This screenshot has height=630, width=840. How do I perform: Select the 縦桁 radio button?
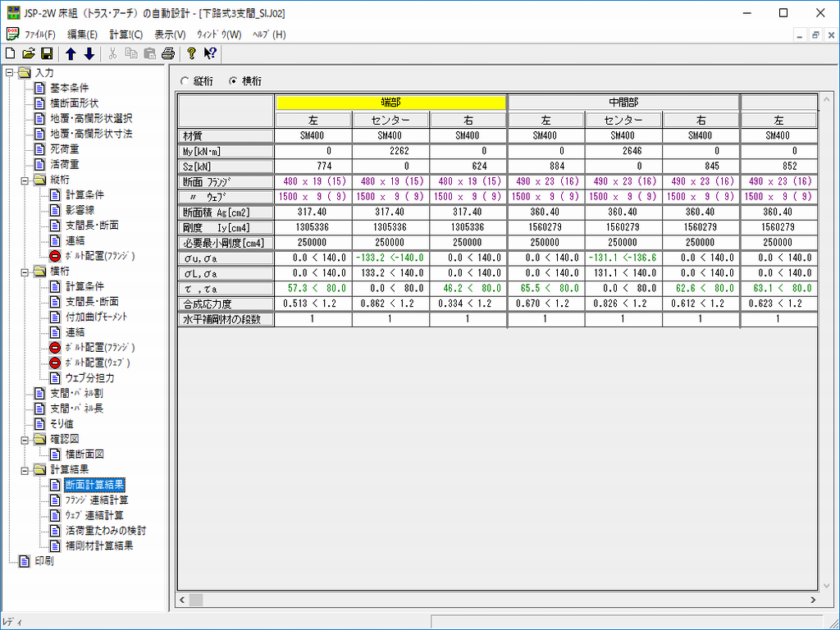[x=184, y=81]
